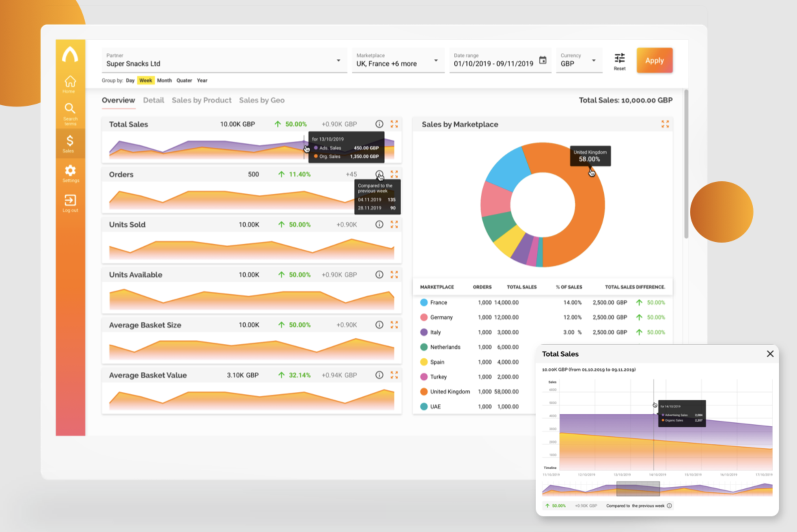Close the Total Sales popup
797x532 pixels.
770,353
